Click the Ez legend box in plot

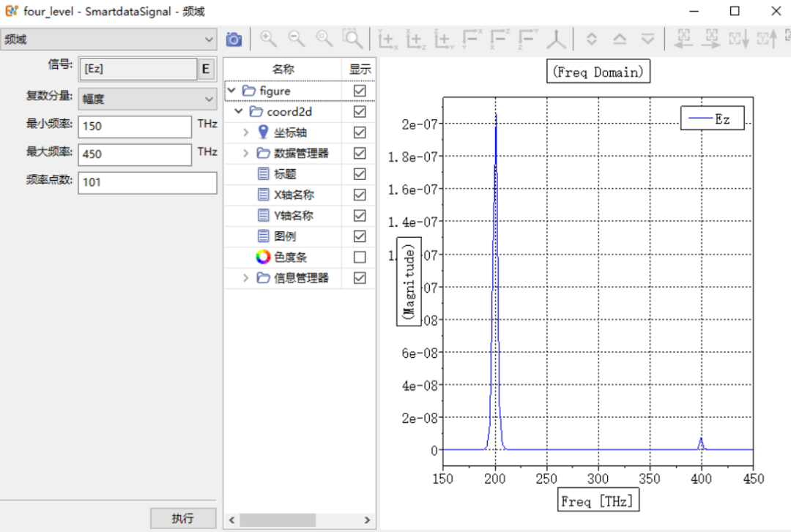[x=713, y=119]
